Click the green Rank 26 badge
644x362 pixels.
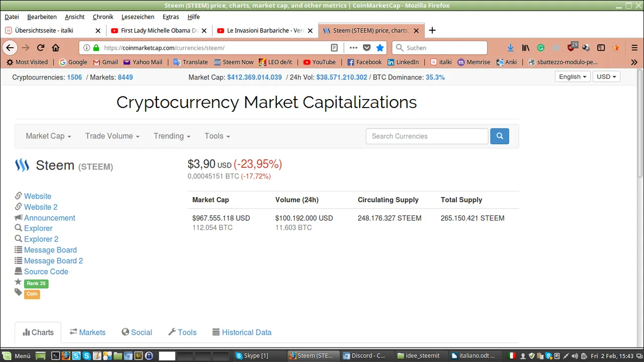pyautogui.click(x=36, y=284)
